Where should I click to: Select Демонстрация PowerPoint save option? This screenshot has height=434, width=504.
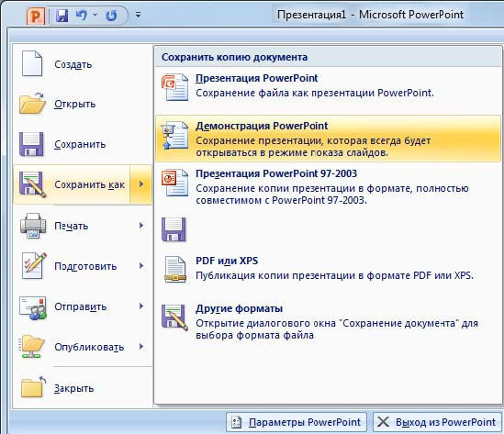point(328,139)
